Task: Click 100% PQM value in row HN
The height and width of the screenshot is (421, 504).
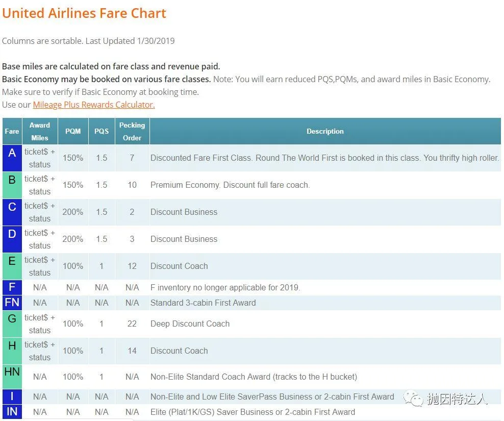Action: coord(73,377)
